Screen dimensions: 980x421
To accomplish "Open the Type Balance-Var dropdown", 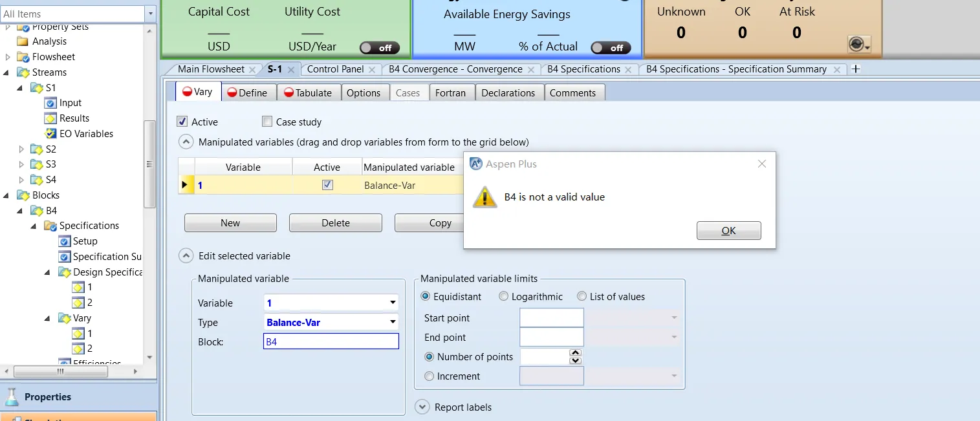I will (x=393, y=322).
